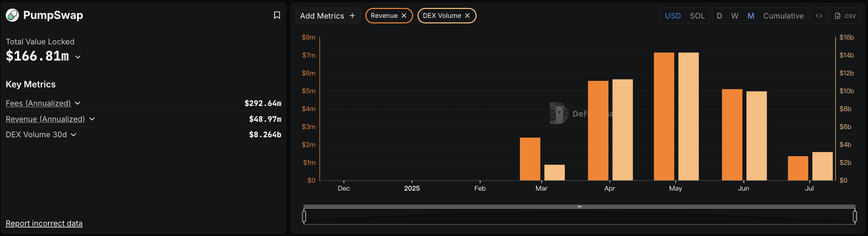Click Report incorrect data link
This screenshot has width=868, height=236.
44,223
